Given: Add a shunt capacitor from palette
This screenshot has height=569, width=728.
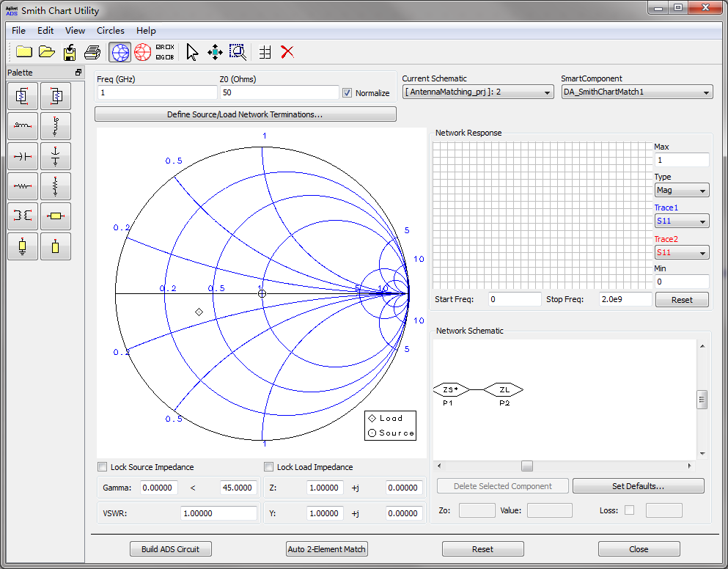Looking at the screenshot, I should [56, 156].
